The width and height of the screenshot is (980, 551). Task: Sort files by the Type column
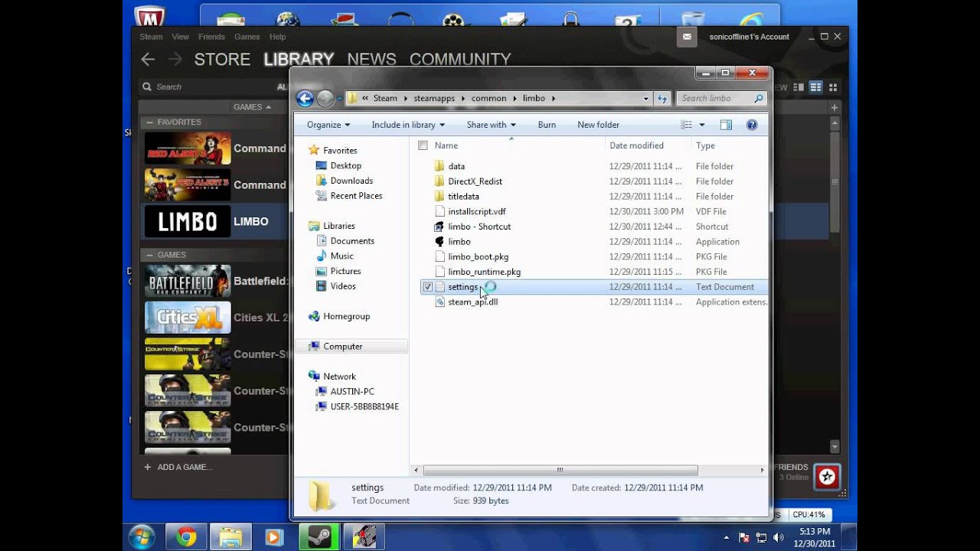click(705, 145)
